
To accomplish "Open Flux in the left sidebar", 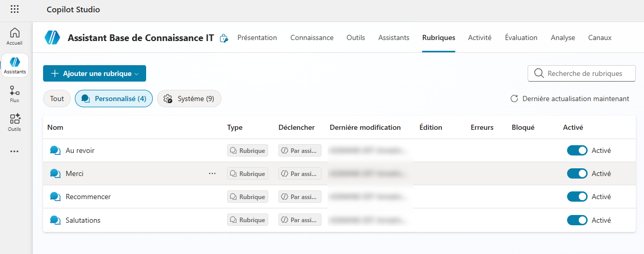I will 15,94.
